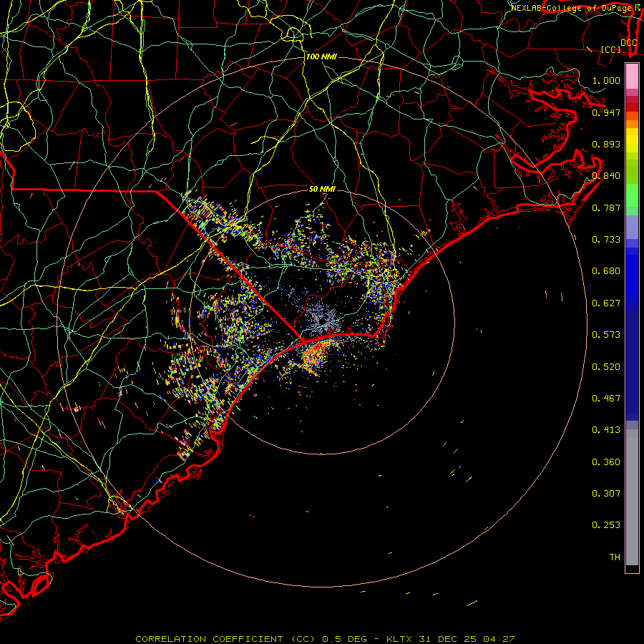Select the 0.573 scale value
Screen dimensions: 644x644
pyautogui.click(x=606, y=335)
